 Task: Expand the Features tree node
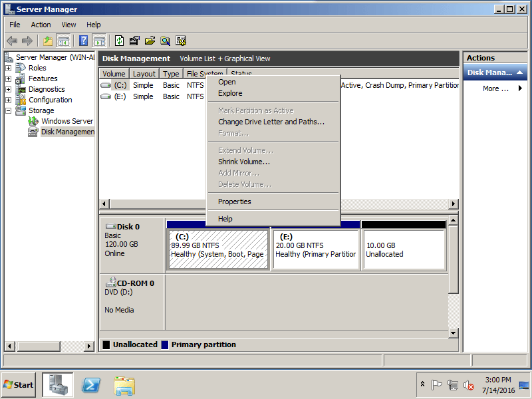pos(9,79)
